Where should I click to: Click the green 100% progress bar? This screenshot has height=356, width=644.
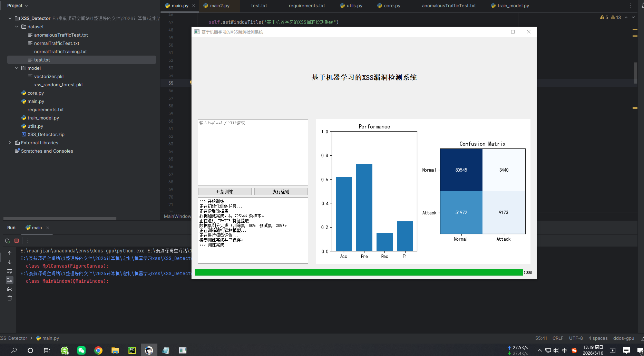[x=359, y=272]
